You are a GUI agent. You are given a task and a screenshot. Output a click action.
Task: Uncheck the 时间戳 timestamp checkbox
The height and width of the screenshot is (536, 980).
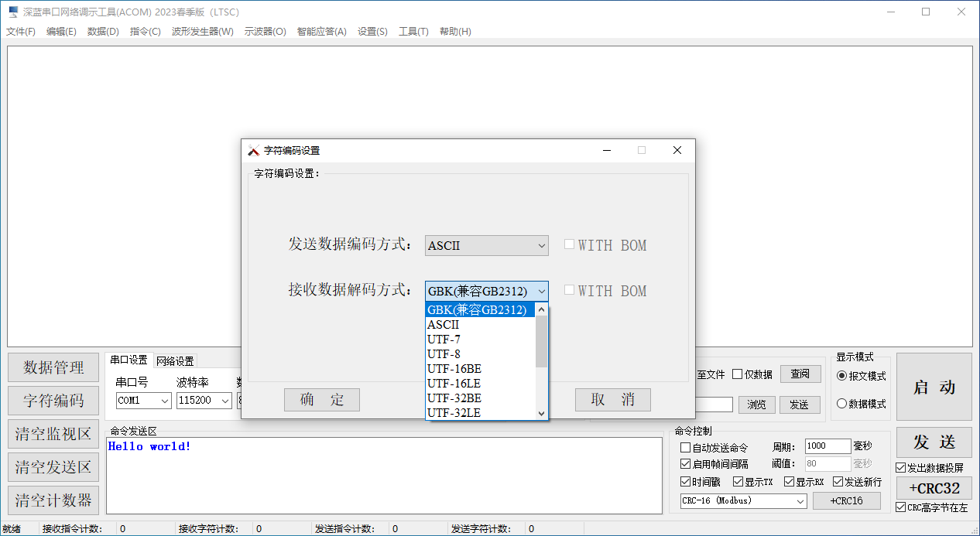[685, 482]
